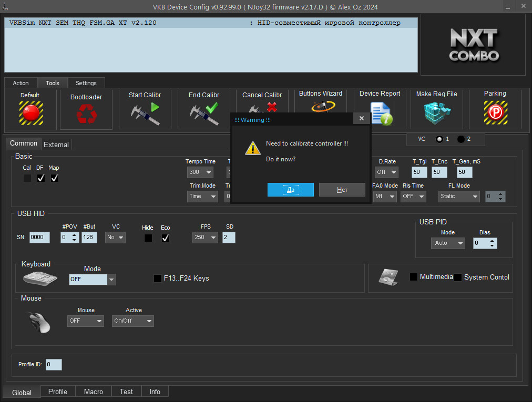
Task: Decline calibration with the Нет button
Action: 342,190
